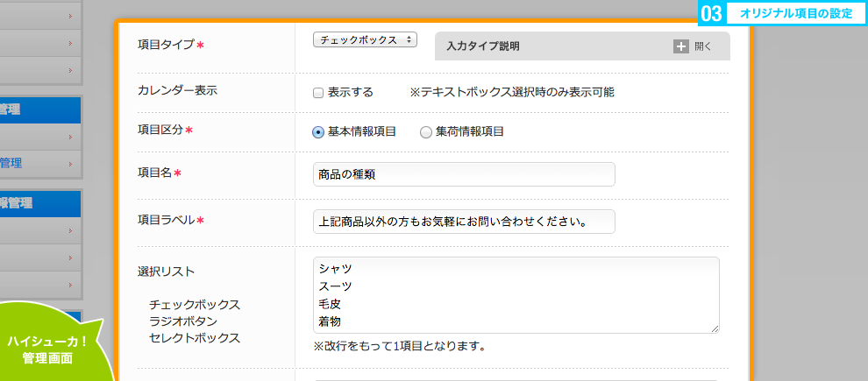Image resolution: width=868 pixels, height=381 pixels.
Task: Choose the 集荷情報項目 radio option
Action: 426,132
